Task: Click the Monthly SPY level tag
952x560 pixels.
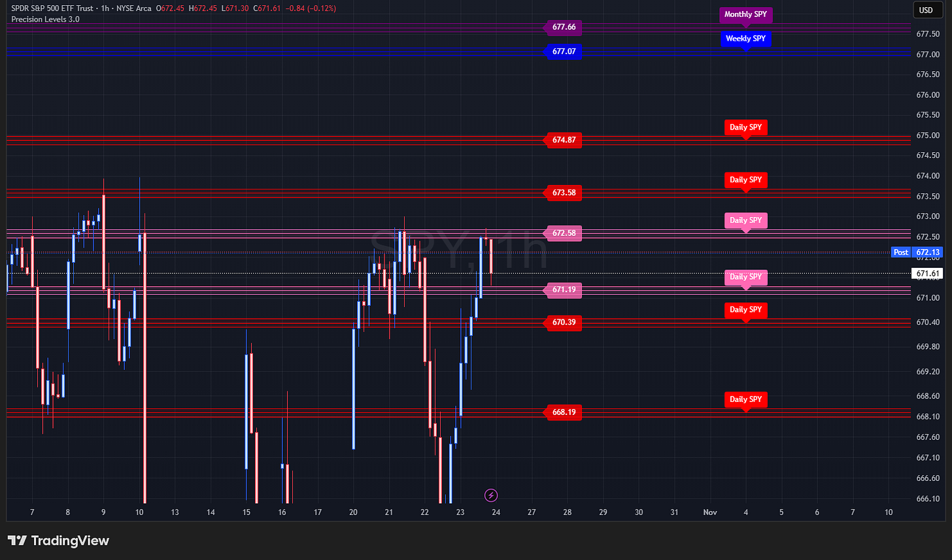Action: [x=746, y=14]
